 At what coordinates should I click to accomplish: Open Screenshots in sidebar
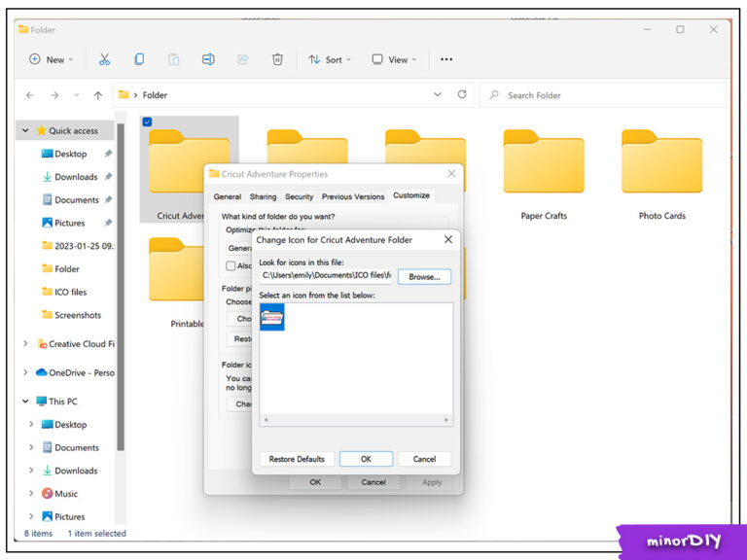tap(78, 315)
